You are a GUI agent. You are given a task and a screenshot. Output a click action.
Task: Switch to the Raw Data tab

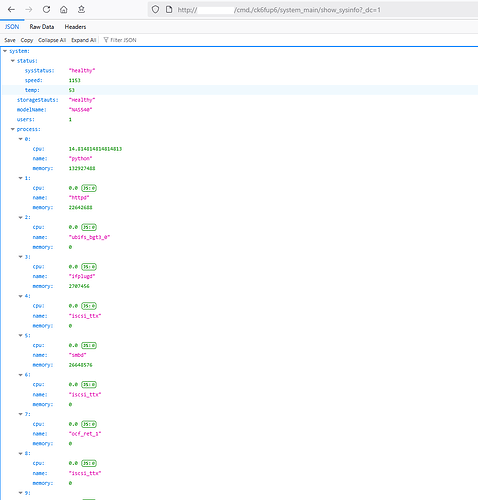(x=42, y=27)
